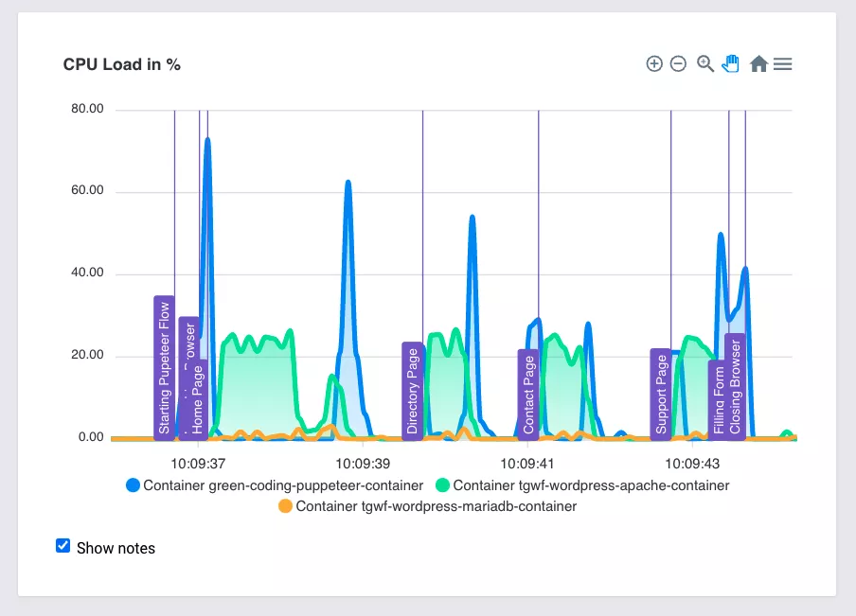Click the Home Page note label
The width and height of the screenshot is (856, 616).
(198, 399)
